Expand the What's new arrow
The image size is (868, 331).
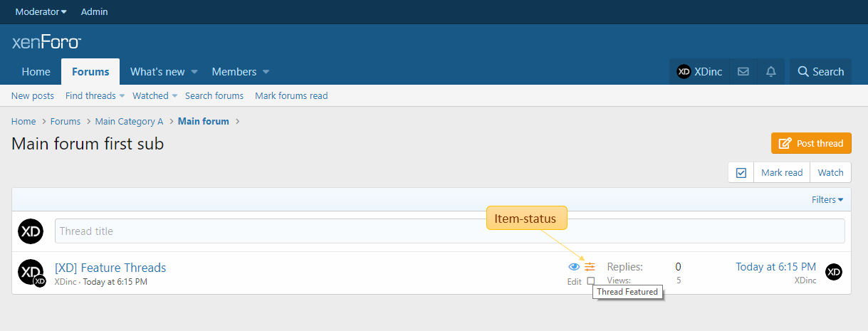(194, 72)
